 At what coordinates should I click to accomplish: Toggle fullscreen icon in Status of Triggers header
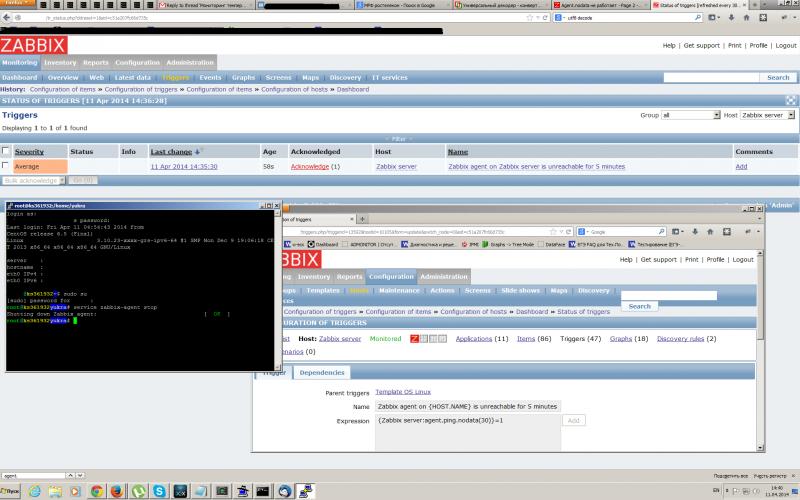[791, 101]
